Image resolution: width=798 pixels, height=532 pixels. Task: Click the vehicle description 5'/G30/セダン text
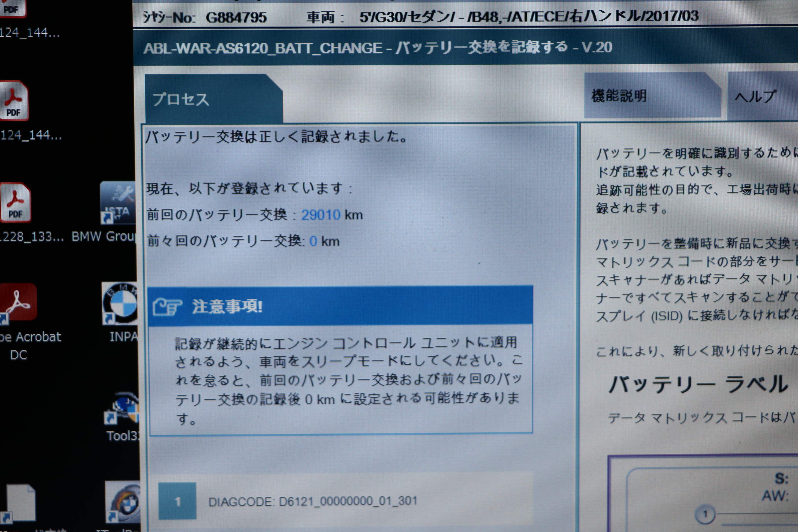click(529, 16)
